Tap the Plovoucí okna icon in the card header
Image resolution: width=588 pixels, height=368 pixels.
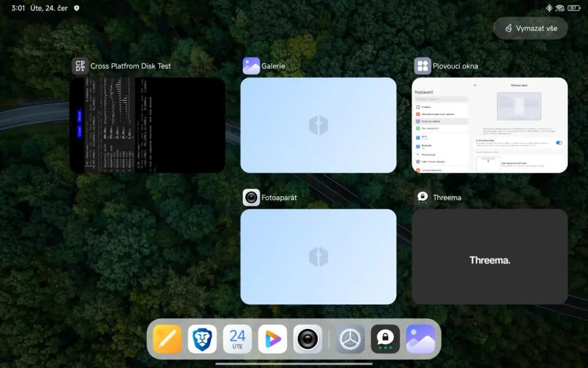423,66
